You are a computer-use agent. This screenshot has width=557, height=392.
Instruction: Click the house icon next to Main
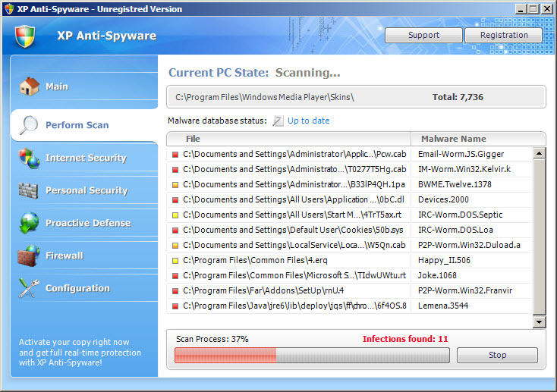coord(29,86)
